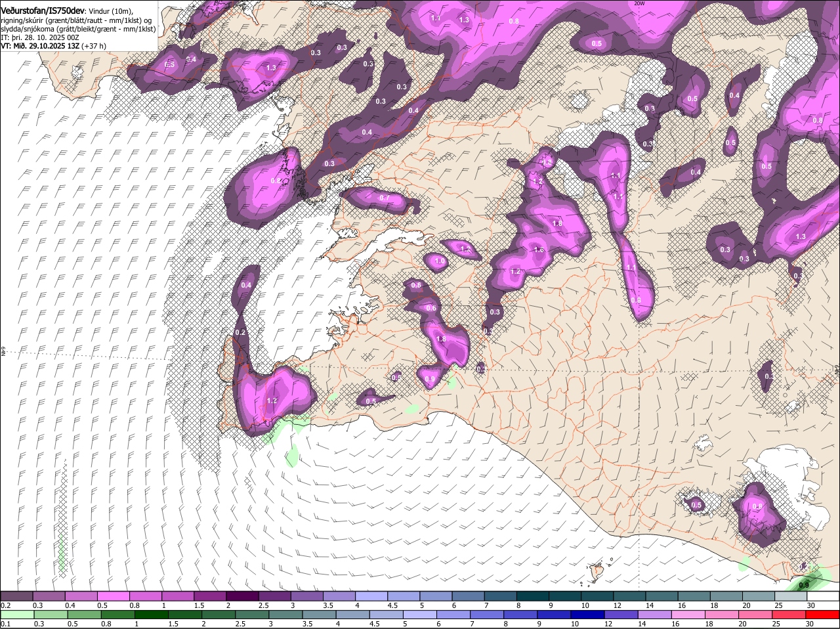The width and height of the screenshot is (840, 629).
Task: Select lower legend swatch between 2.5 and 3
Action: [253, 615]
